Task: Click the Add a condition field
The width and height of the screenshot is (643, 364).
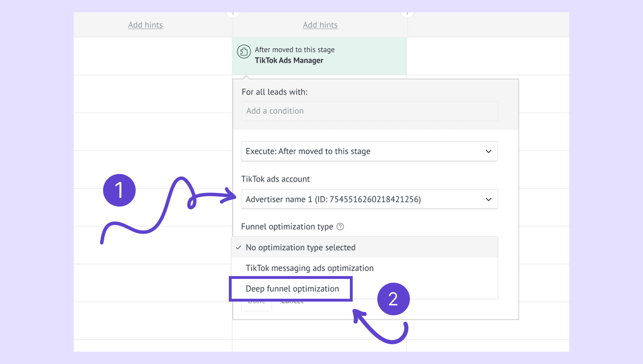Action: [x=369, y=111]
